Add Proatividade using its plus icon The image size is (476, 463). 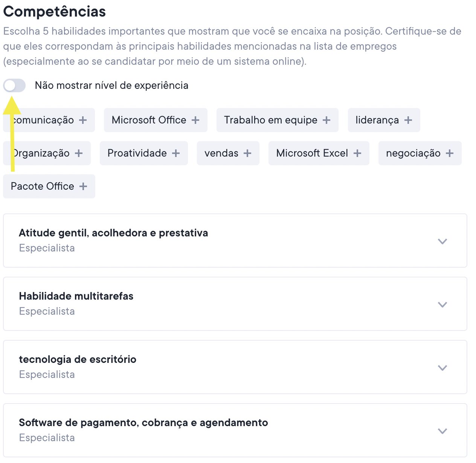176,153
